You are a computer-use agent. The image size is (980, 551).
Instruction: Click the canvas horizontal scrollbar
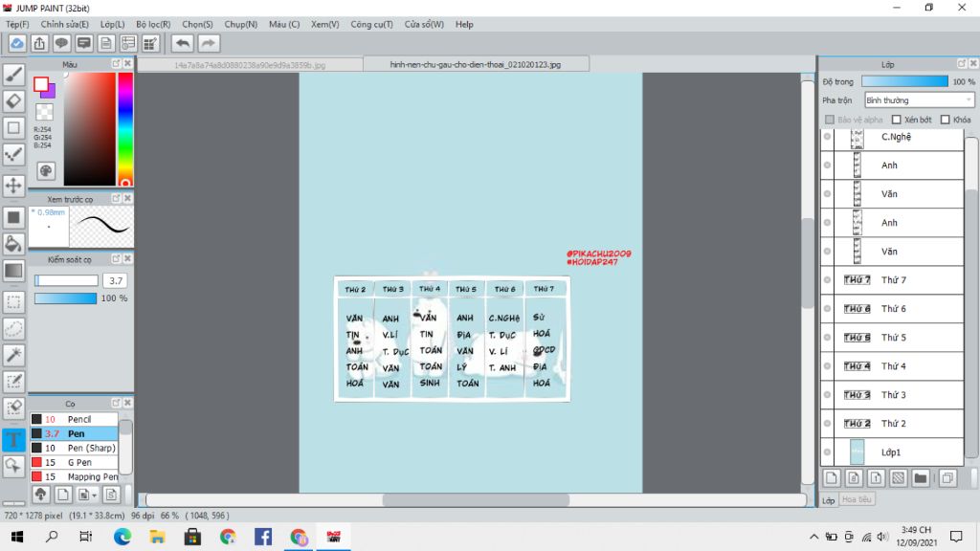pyautogui.click(x=476, y=499)
